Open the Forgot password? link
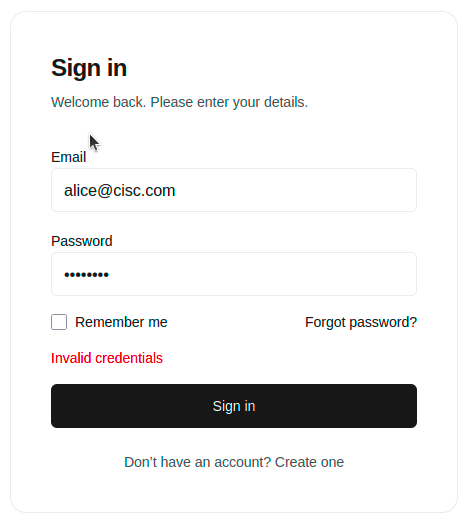The image size is (464, 521). click(361, 322)
